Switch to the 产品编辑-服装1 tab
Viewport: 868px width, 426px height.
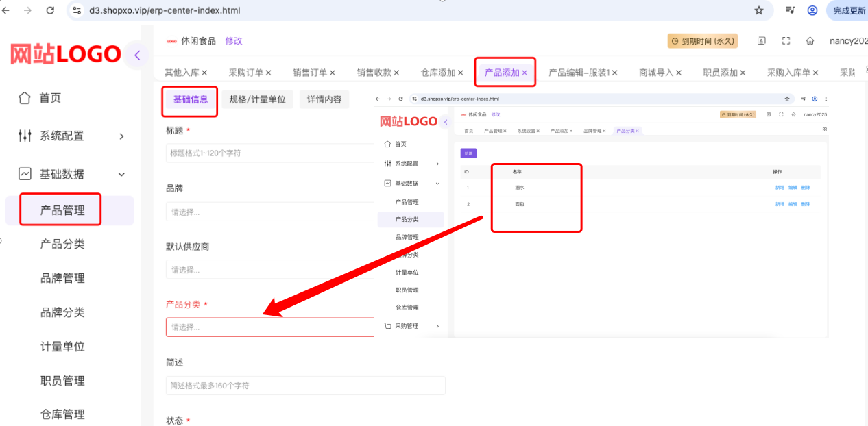pyautogui.click(x=579, y=73)
